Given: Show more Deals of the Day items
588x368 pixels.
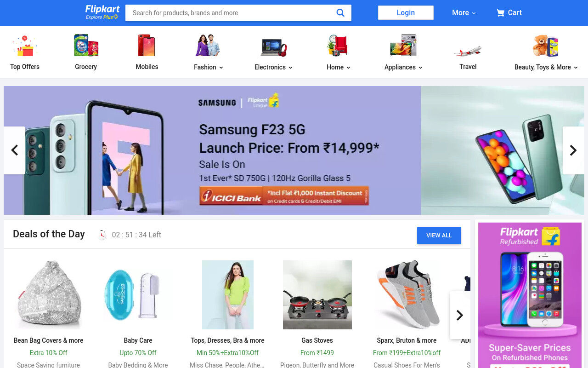Looking at the screenshot, I should (x=460, y=315).
